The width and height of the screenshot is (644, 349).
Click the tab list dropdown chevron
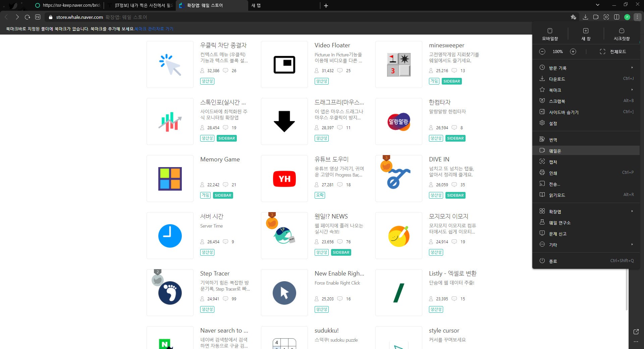point(597,5)
